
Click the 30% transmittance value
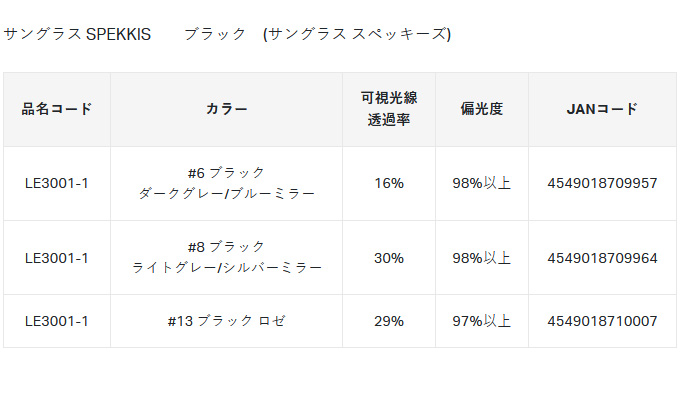click(x=389, y=259)
